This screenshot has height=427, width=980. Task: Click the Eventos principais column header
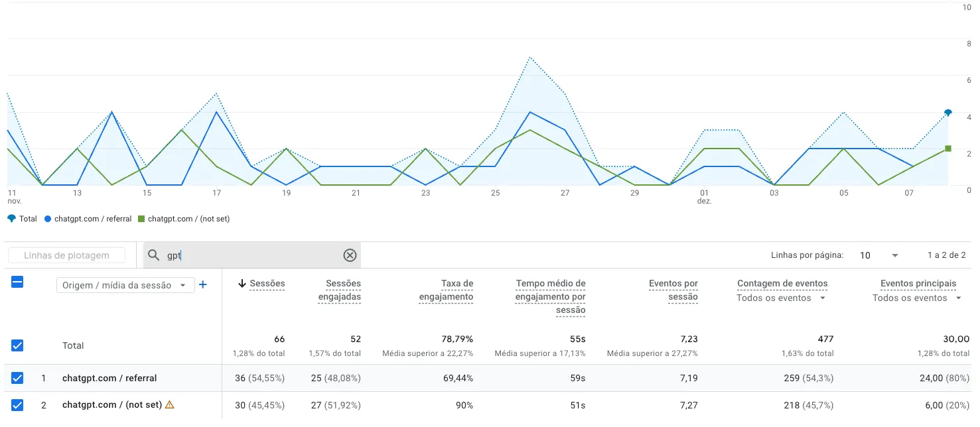click(x=918, y=283)
